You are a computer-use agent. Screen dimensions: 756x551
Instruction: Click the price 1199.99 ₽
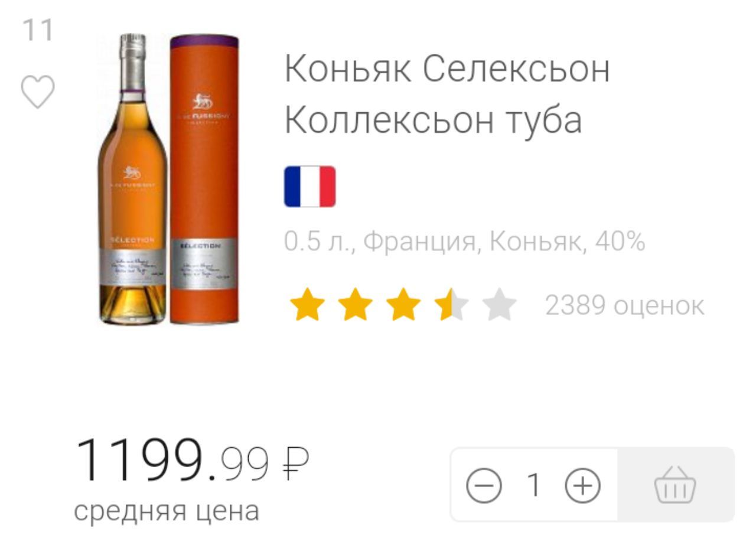(x=192, y=459)
